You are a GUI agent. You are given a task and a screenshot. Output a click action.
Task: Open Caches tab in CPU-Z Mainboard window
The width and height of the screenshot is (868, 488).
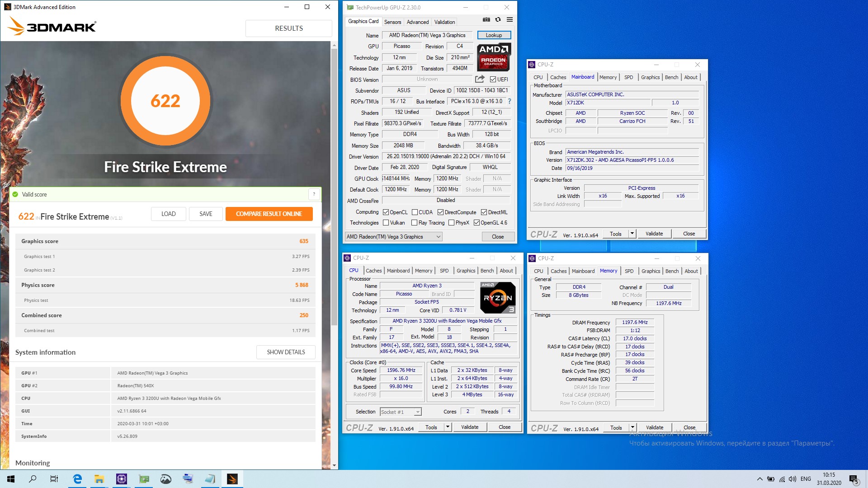(558, 77)
